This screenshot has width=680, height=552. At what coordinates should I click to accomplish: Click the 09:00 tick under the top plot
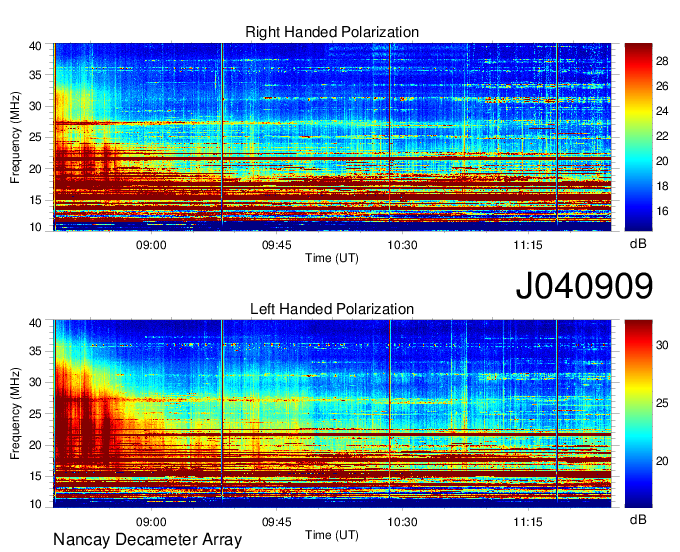coord(151,245)
